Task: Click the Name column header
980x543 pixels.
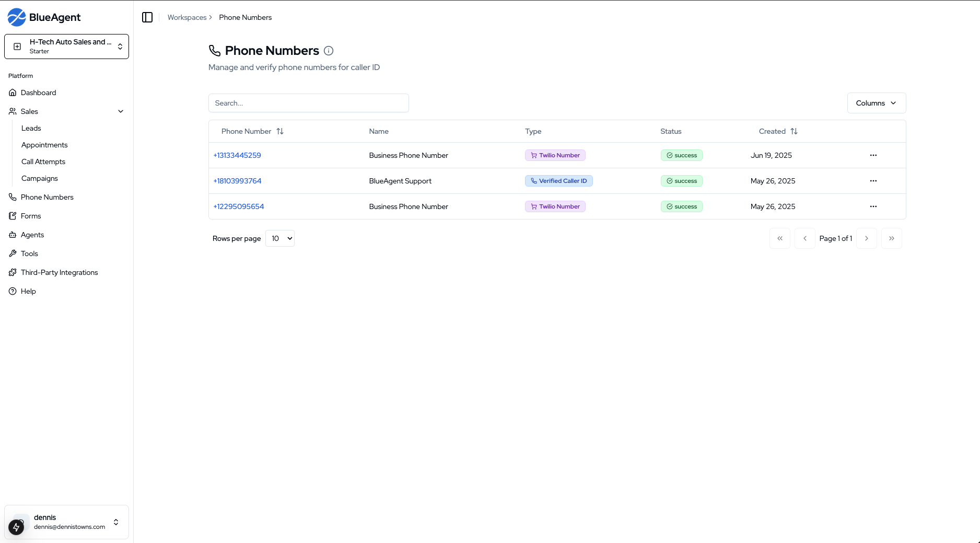Action: [x=379, y=131]
